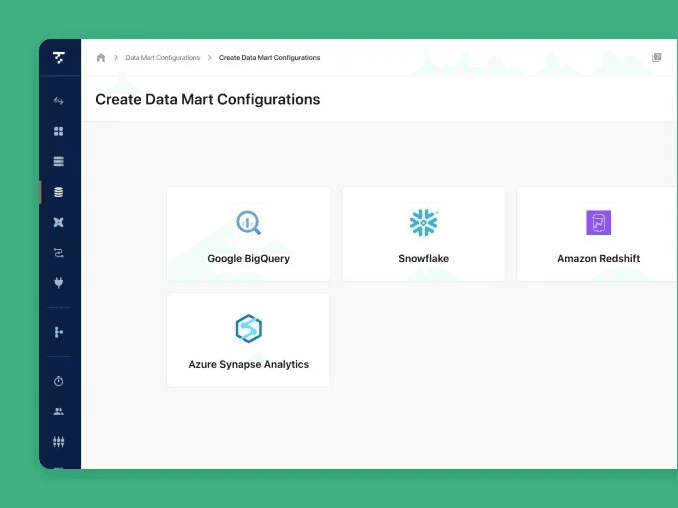Choose the Snowflake label
Viewport: 678px width, 508px height.
coord(424,259)
